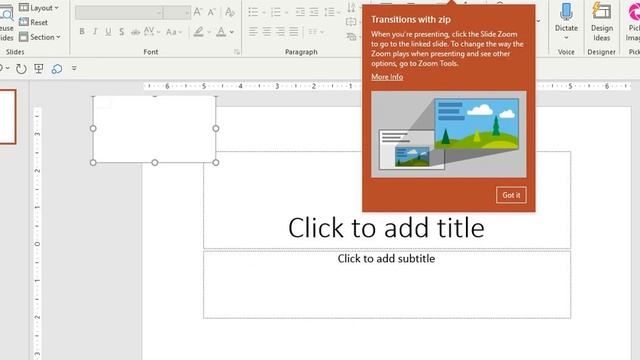Open line spacing options

(332, 12)
